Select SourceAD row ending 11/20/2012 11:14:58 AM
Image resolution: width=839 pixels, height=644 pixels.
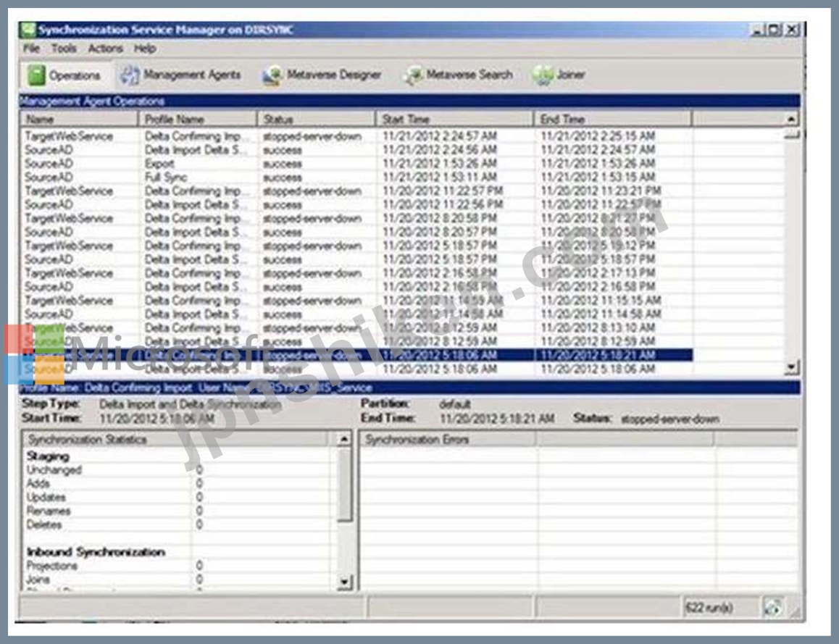coord(356,314)
